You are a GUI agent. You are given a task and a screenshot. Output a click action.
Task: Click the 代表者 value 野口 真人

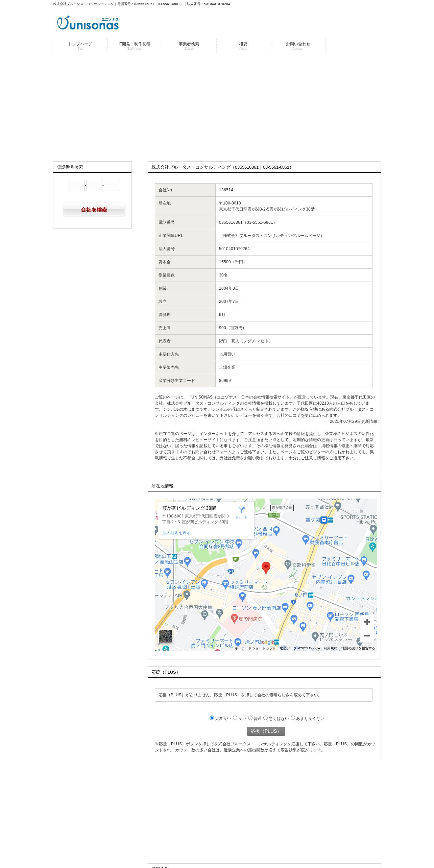(246, 341)
